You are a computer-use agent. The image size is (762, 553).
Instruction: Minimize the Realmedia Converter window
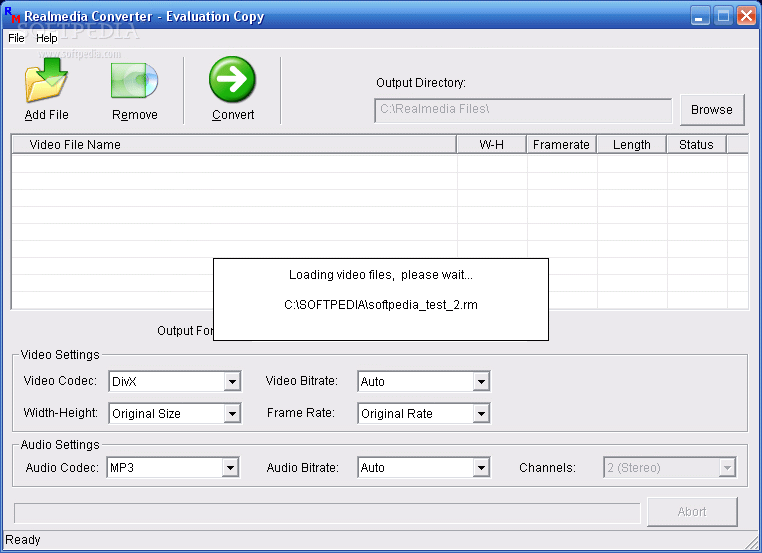(x=700, y=16)
